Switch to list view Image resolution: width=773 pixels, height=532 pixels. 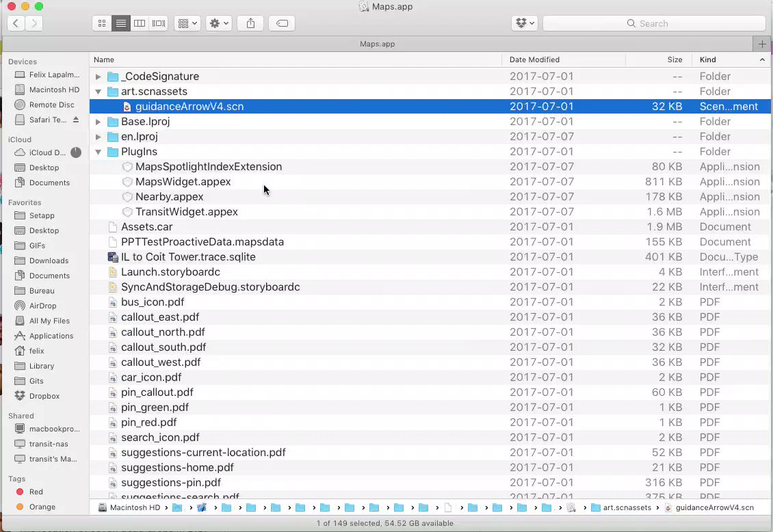point(121,23)
